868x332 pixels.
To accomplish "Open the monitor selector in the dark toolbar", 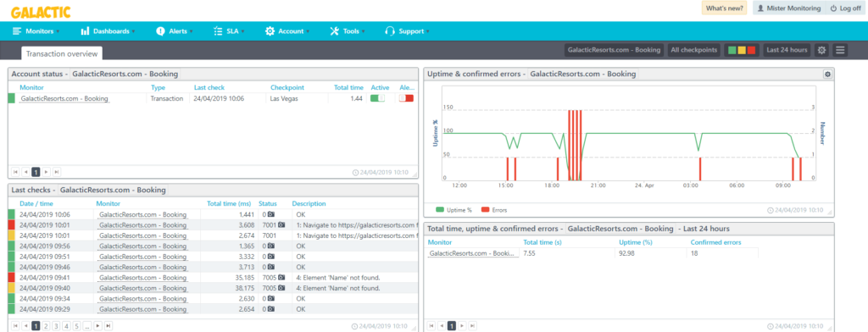I will coord(615,50).
